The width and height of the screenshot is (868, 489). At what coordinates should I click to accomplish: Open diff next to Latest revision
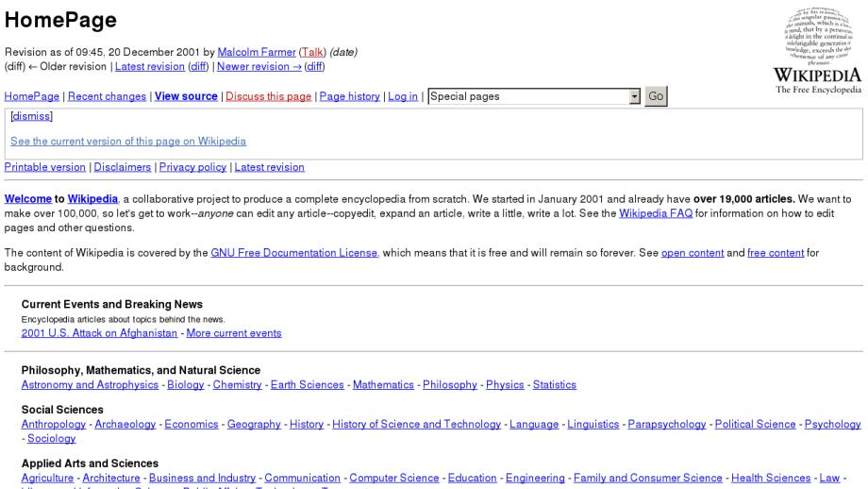coord(199,66)
